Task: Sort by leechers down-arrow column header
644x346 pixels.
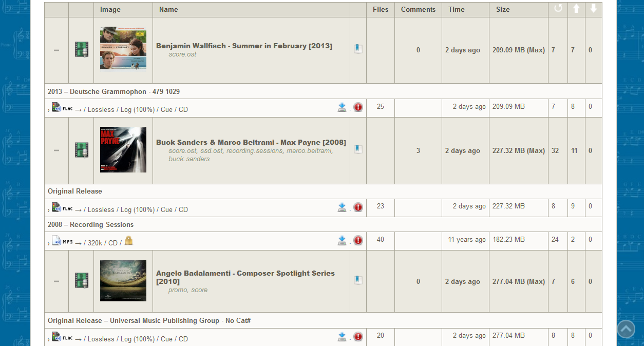Action: click(594, 9)
